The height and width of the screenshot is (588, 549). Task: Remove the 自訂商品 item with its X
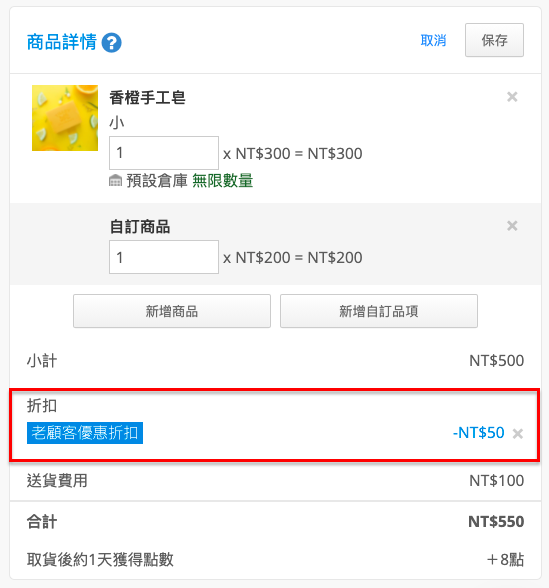(512, 226)
